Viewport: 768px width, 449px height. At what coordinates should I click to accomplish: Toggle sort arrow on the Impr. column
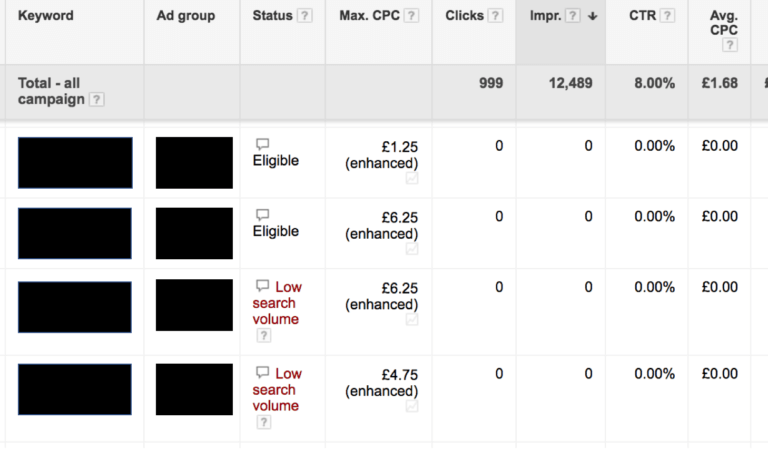click(x=592, y=17)
